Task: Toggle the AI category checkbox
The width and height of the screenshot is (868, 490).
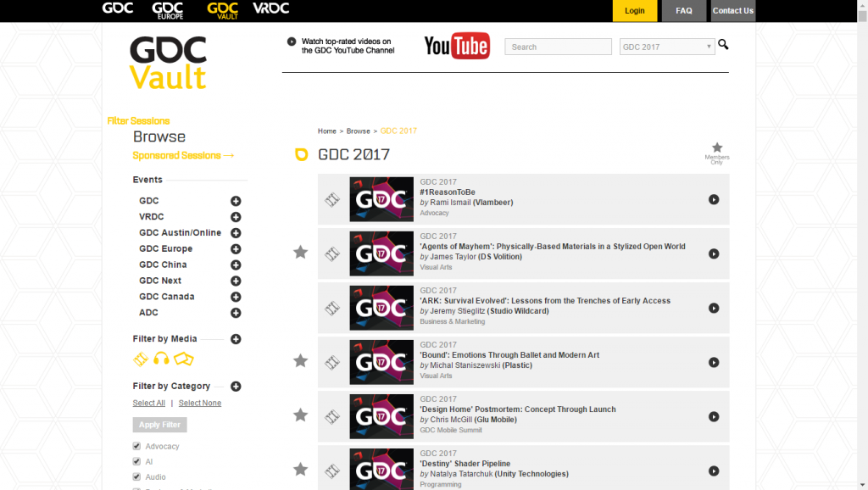Action: click(136, 461)
